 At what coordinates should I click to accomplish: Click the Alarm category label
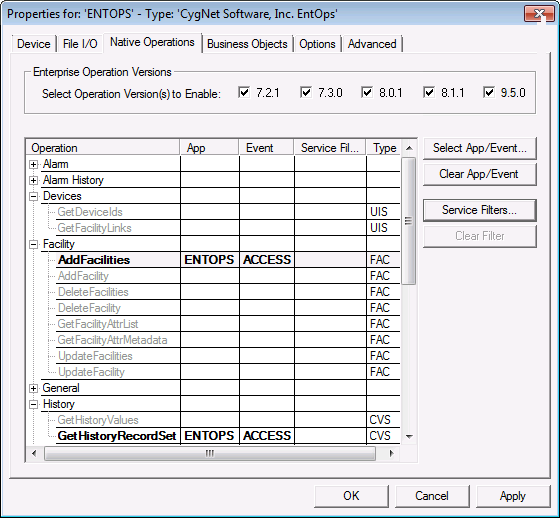(56, 164)
